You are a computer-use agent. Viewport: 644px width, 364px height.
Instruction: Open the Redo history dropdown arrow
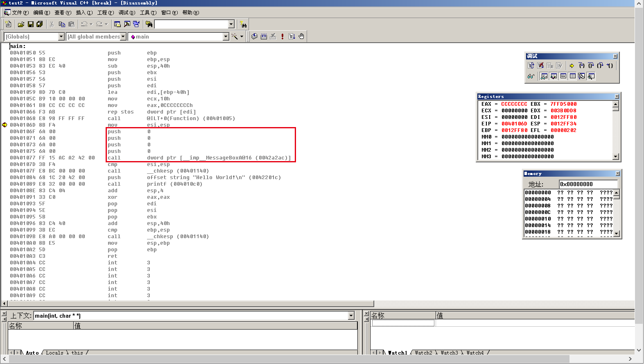[106, 24]
